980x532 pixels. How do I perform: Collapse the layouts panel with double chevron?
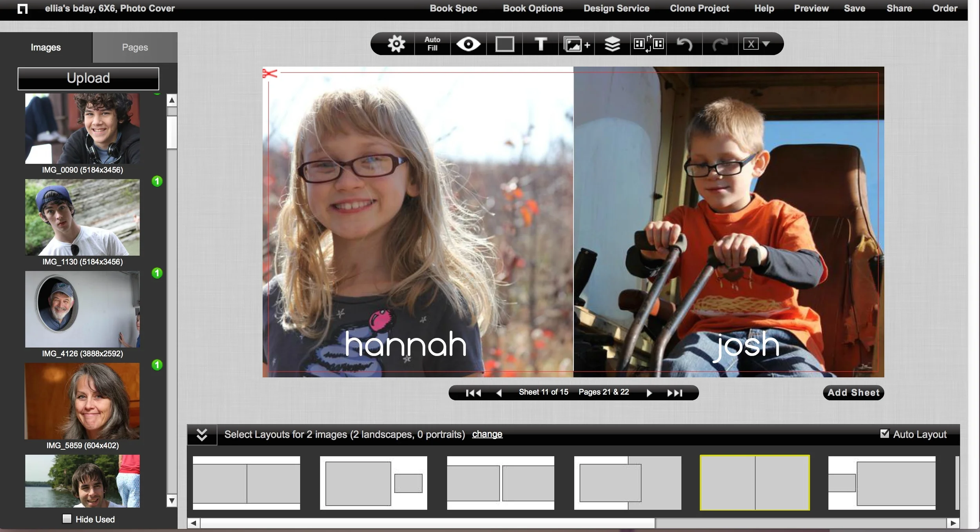(x=202, y=434)
